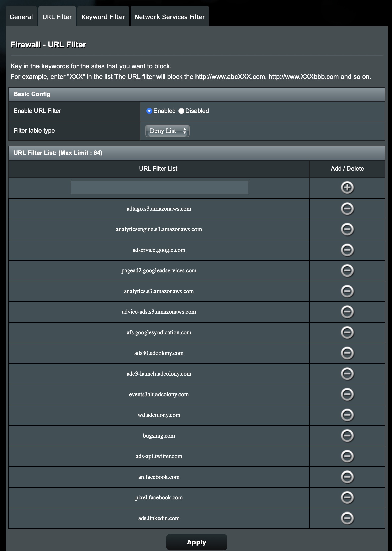Click the pixel.facebook.com text
Image resolution: width=392 pixels, height=551 pixels.
point(159,498)
